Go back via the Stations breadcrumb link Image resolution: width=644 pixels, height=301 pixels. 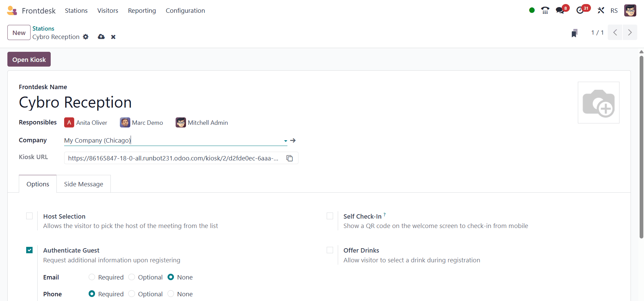click(43, 29)
